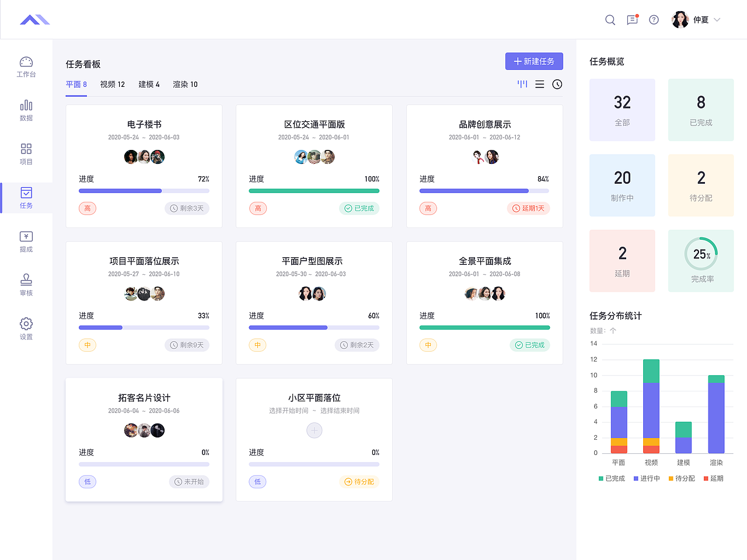Switch to the 渲染 10 tab

[x=184, y=84]
